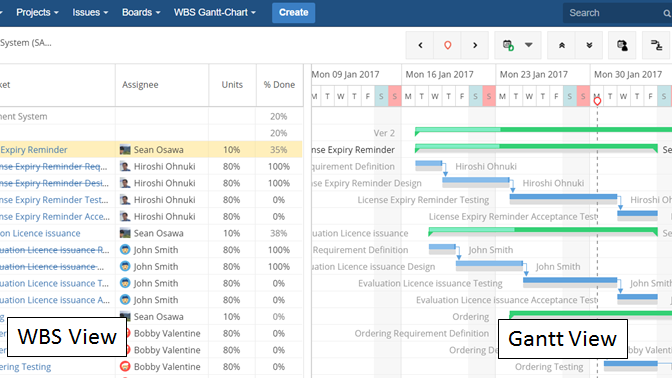Click the red today timeline marker
This screenshot has height=378, width=672.
point(597,101)
